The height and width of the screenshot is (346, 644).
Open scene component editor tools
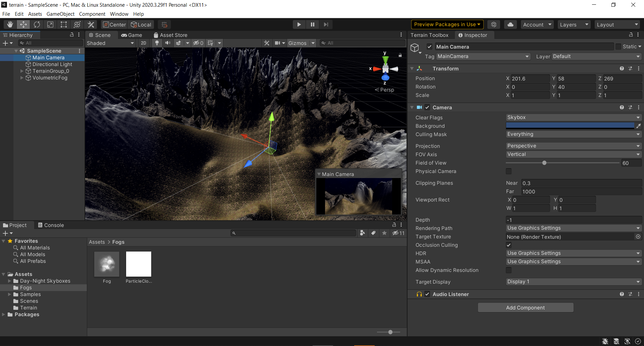tap(267, 43)
